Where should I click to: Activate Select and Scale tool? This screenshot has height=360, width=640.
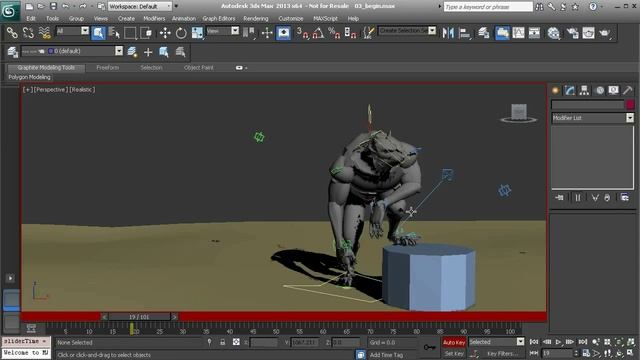pos(197,33)
